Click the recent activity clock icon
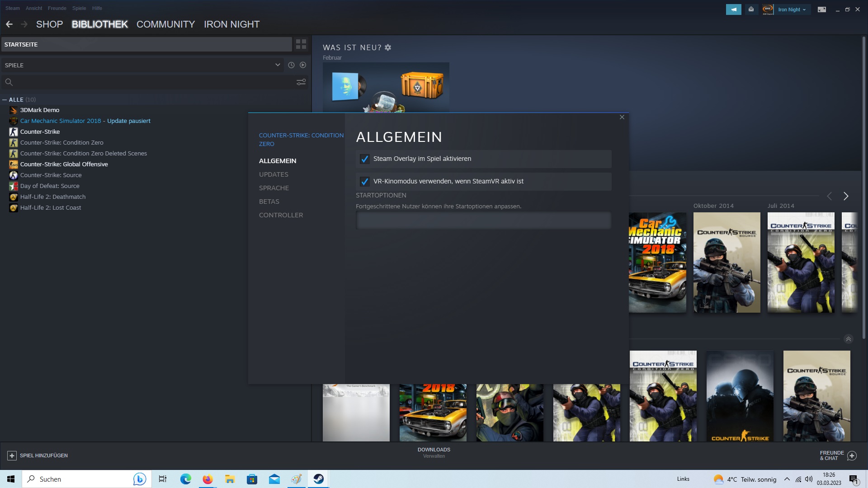Screen dimensions: 868x488 pyautogui.click(x=291, y=65)
